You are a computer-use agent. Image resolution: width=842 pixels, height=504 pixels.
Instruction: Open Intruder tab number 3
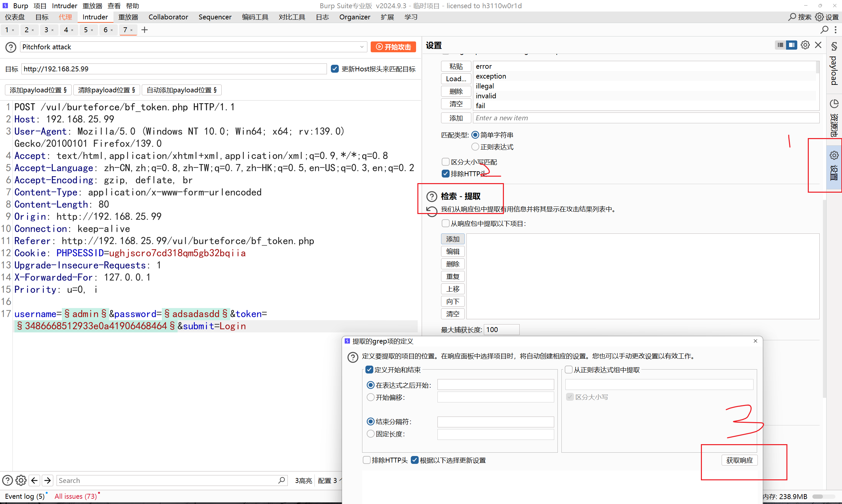pos(46,30)
